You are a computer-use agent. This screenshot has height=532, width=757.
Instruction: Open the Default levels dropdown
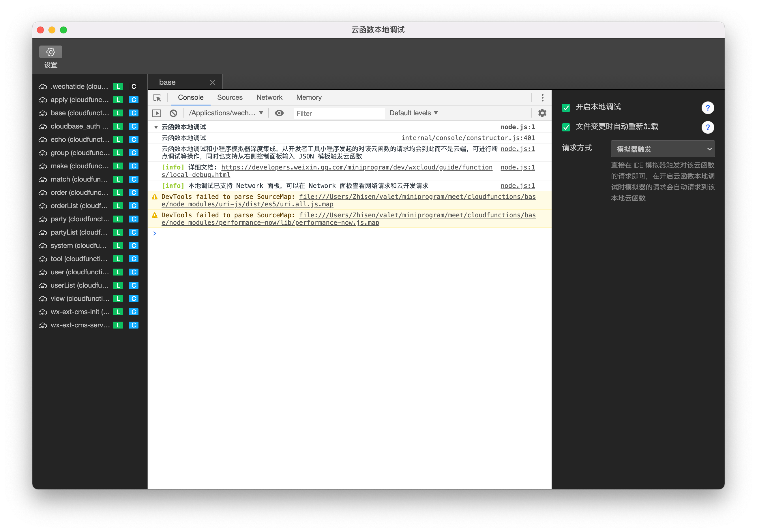(x=413, y=113)
